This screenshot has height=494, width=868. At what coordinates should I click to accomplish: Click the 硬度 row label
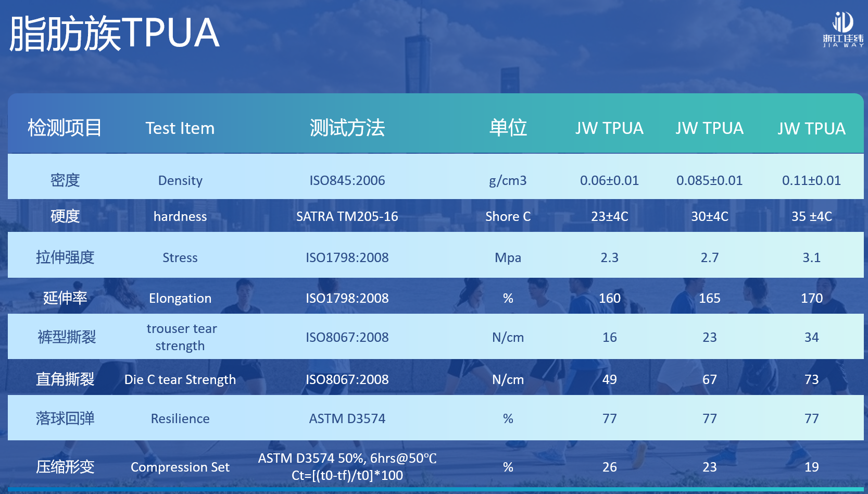[x=65, y=216]
